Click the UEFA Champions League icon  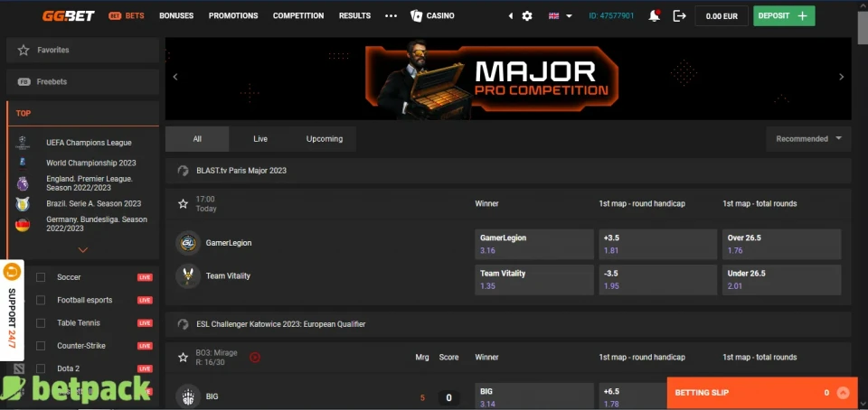(x=23, y=143)
